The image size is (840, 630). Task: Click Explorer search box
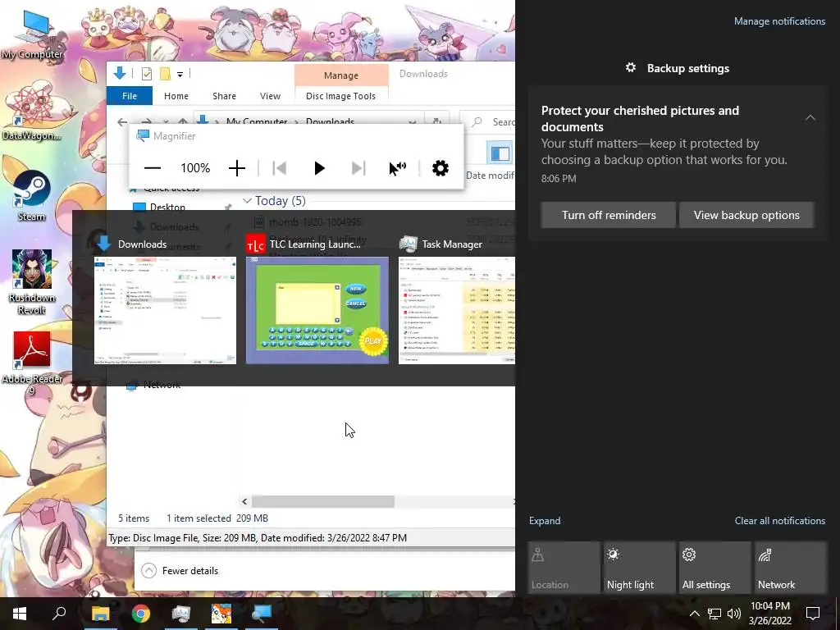pyautogui.click(x=487, y=122)
